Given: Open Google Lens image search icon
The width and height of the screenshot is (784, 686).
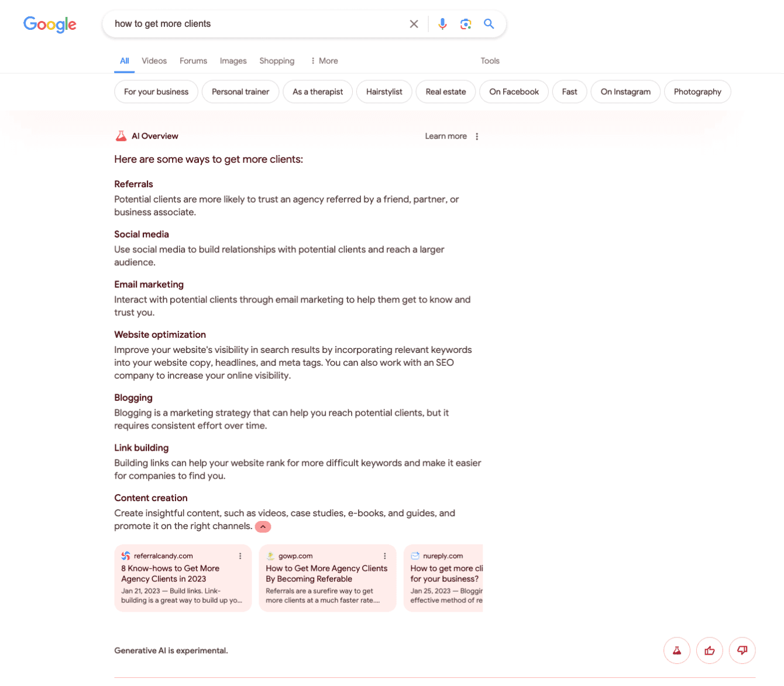Looking at the screenshot, I should 466,24.
